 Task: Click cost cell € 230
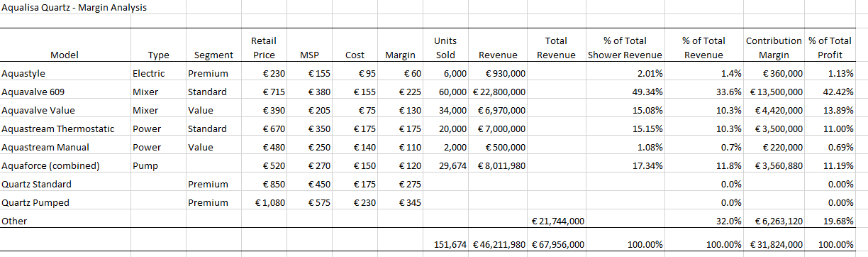(365, 202)
